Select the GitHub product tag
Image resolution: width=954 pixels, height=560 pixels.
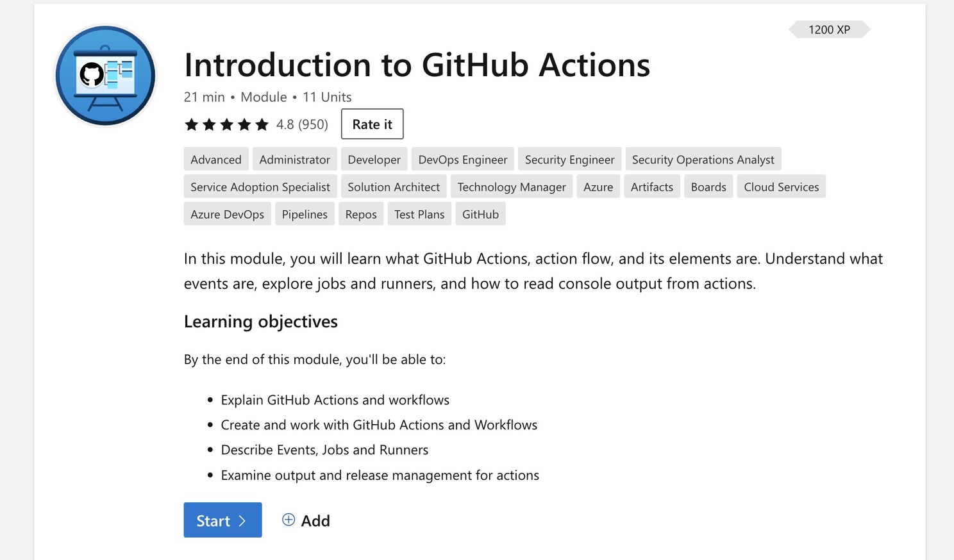480,215
